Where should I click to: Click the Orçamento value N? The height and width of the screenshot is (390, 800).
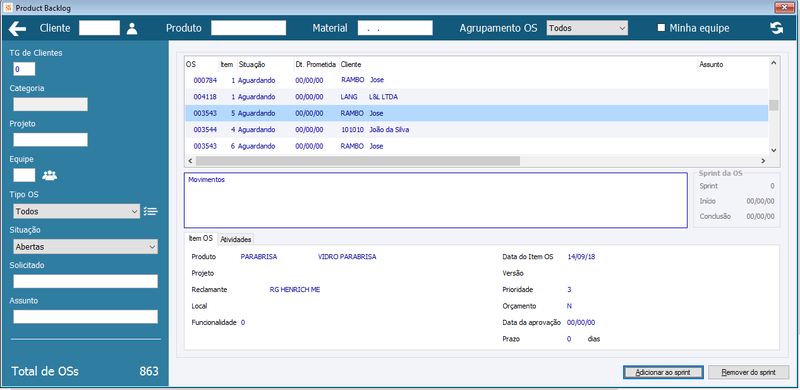(569, 306)
